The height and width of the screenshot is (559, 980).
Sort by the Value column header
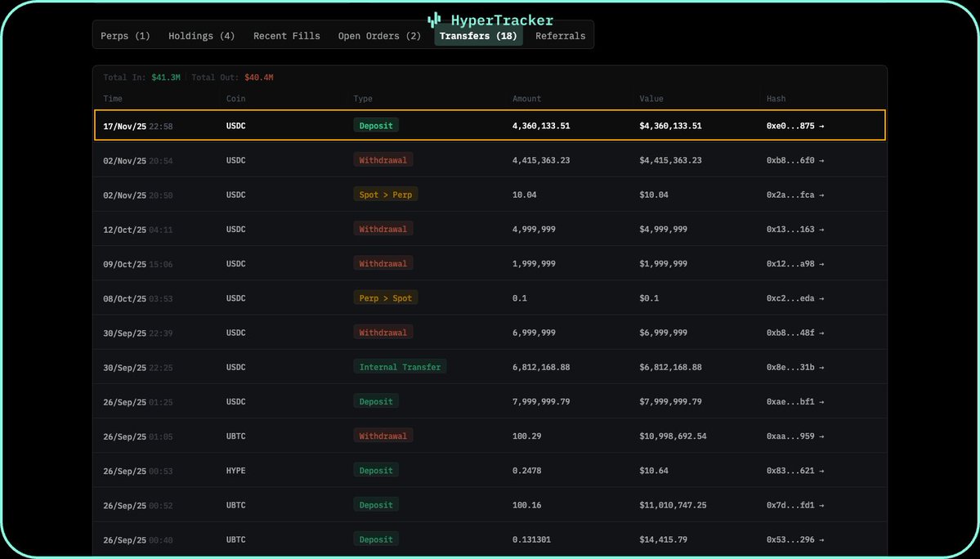(651, 99)
